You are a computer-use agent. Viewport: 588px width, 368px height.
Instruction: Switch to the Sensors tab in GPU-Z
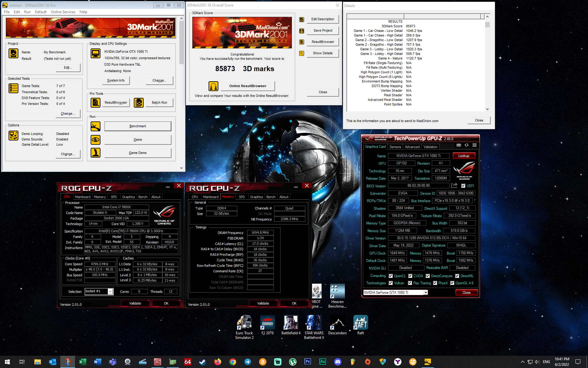tap(395, 147)
